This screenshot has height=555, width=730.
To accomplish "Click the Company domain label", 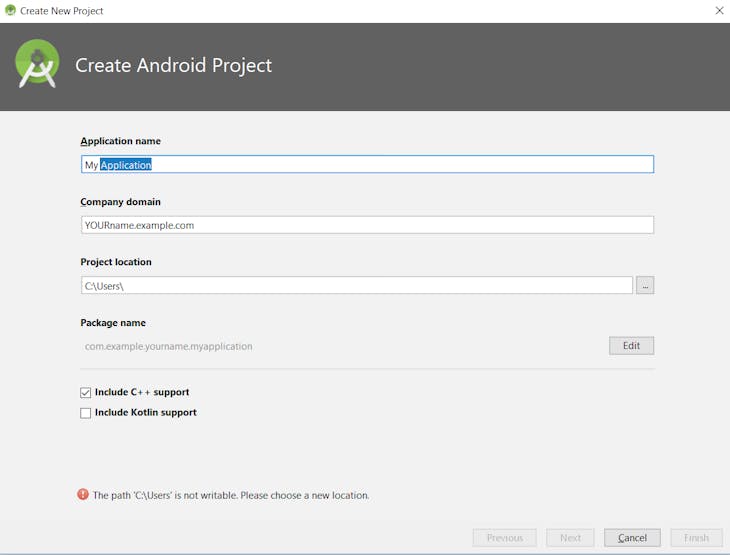I will point(121,202).
